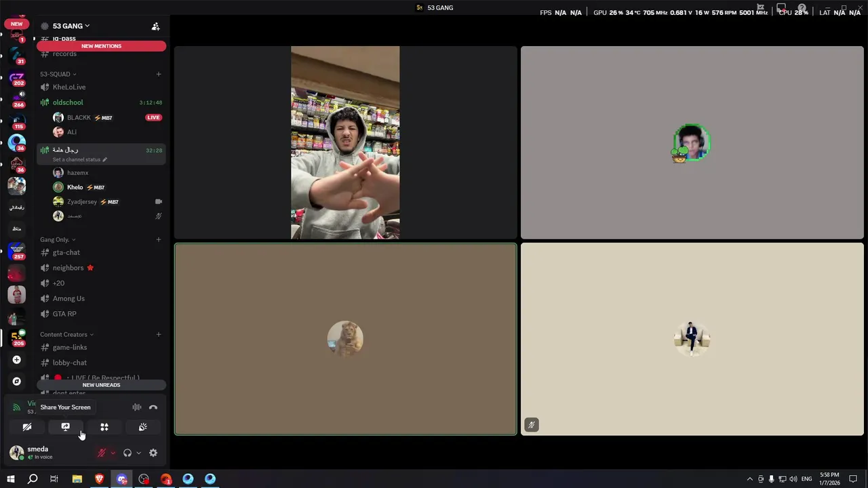Open File Explorer from taskbar
The width and height of the screenshot is (868, 488).
click(x=77, y=479)
